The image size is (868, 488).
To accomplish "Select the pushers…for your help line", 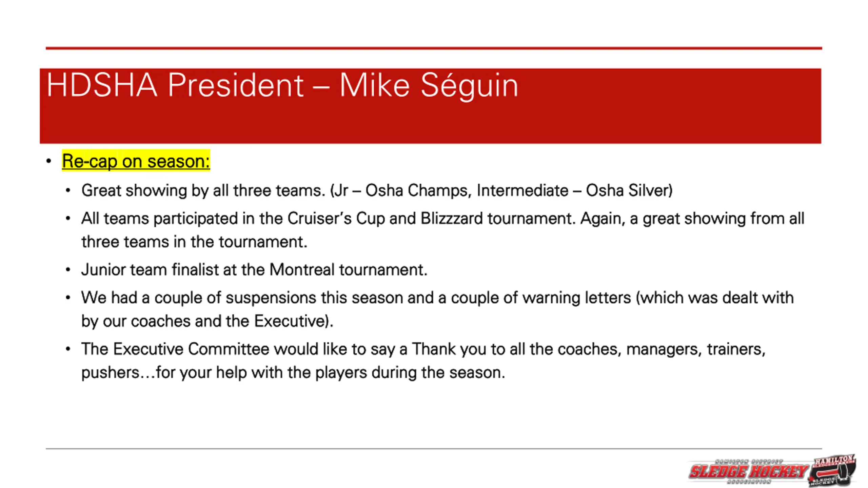I will 293,373.
